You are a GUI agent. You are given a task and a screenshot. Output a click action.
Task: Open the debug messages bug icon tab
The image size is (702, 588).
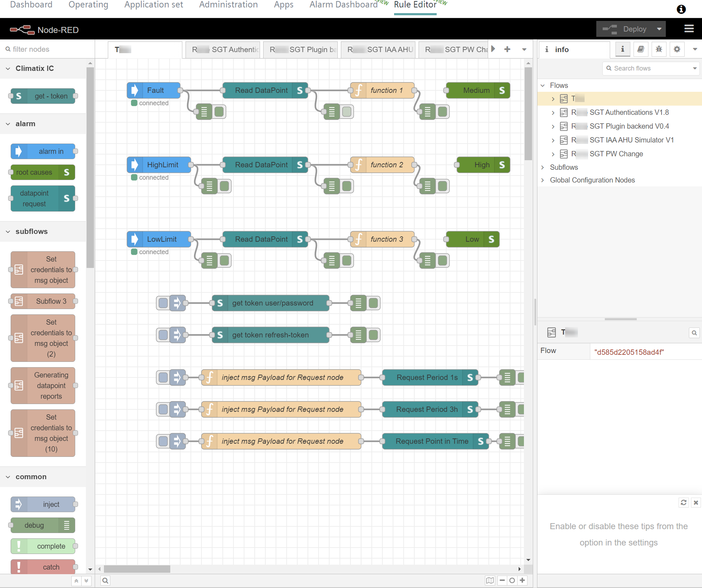pyautogui.click(x=659, y=49)
